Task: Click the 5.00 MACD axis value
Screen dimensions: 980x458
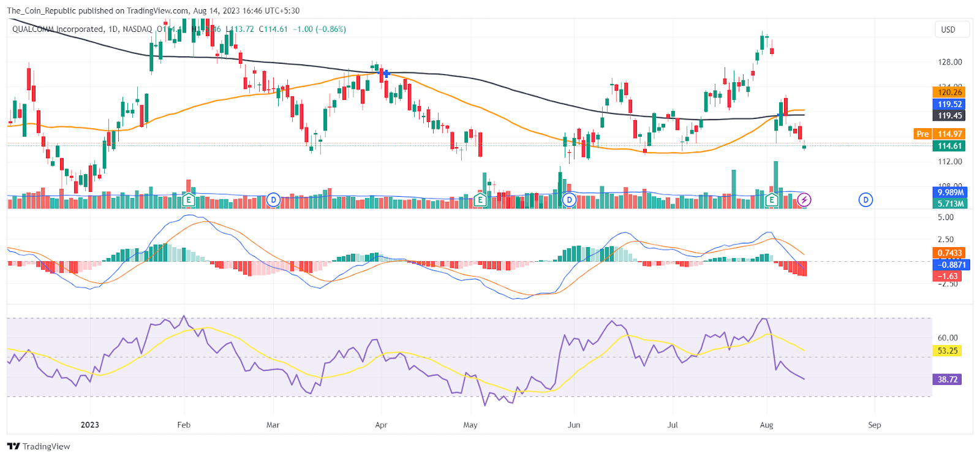Action: point(946,218)
